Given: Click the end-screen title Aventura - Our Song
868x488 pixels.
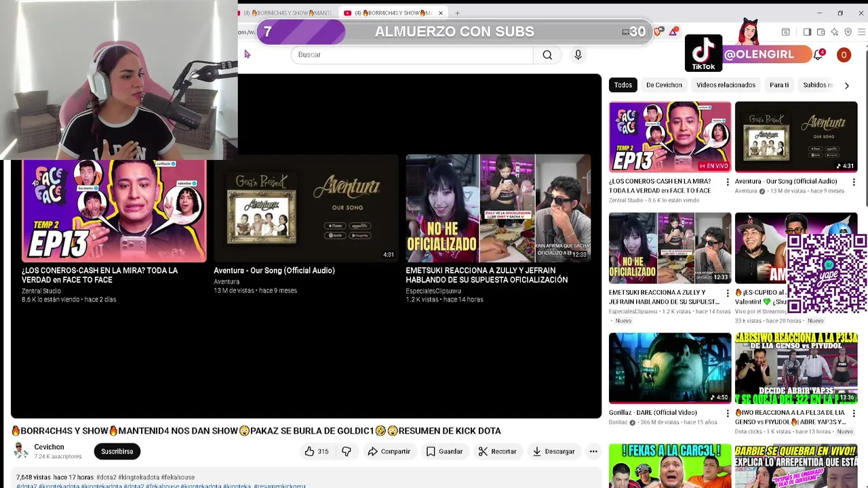Looking at the screenshot, I should click(x=274, y=270).
